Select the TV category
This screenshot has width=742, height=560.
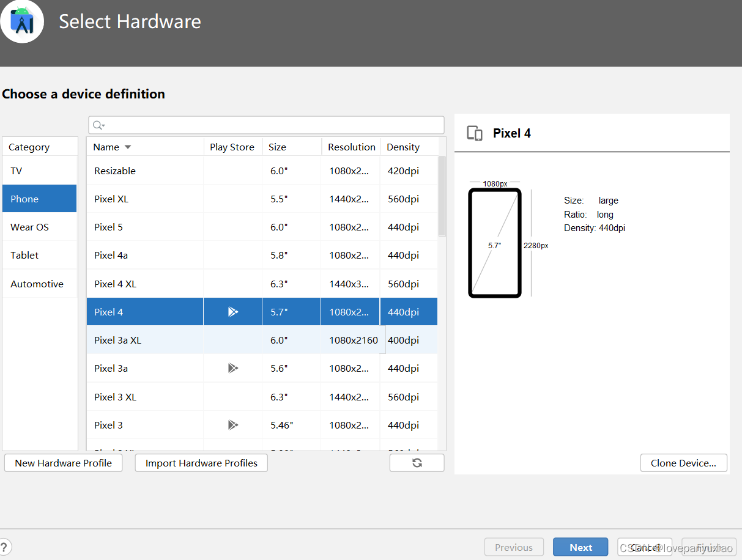pyautogui.click(x=40, y=171)
